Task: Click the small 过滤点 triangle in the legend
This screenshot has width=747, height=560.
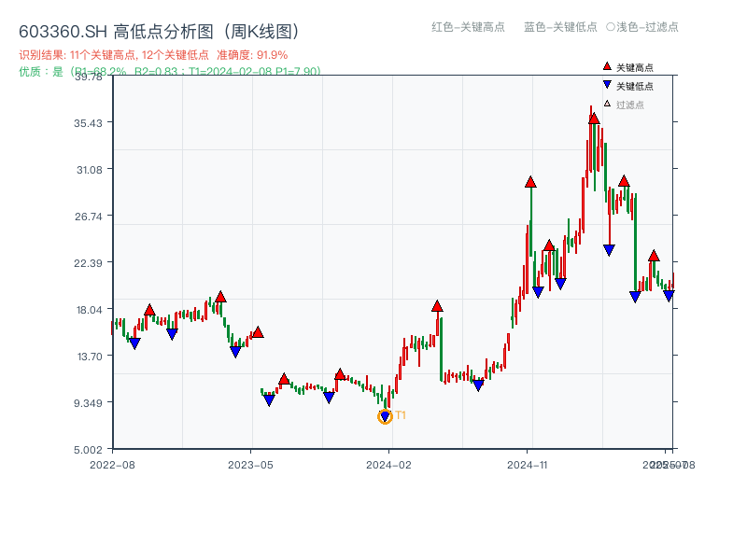Action: coord(607,104)
